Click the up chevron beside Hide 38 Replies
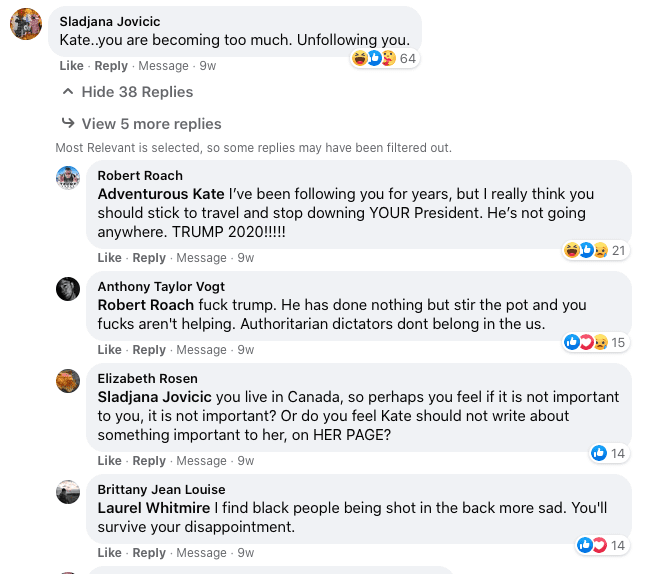The width and height of the screenshot is (654, 574). click(x=68, y=91)
